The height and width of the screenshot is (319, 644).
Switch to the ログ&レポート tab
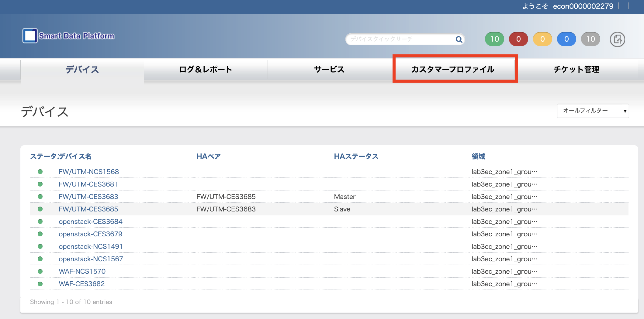[x=206, y=69]
